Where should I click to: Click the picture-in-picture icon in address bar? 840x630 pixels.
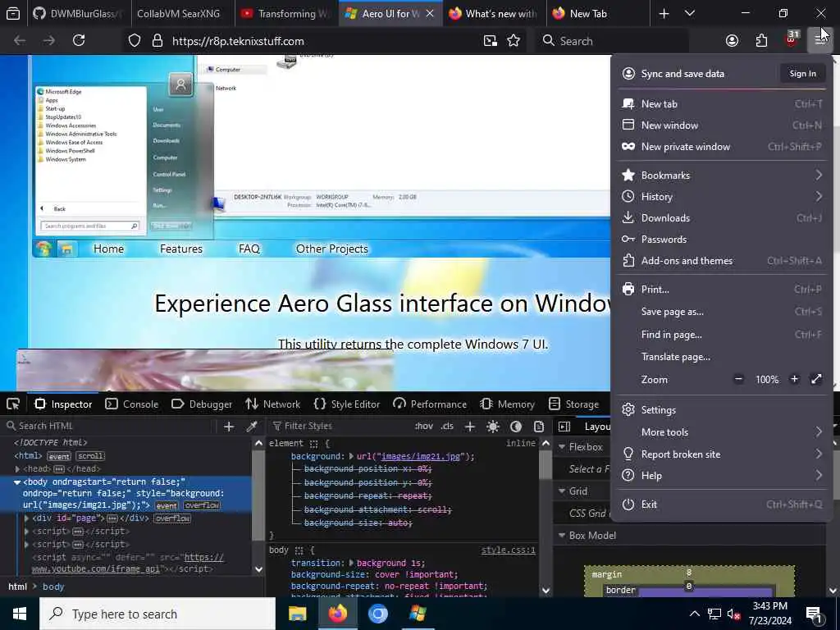point(490,41)
